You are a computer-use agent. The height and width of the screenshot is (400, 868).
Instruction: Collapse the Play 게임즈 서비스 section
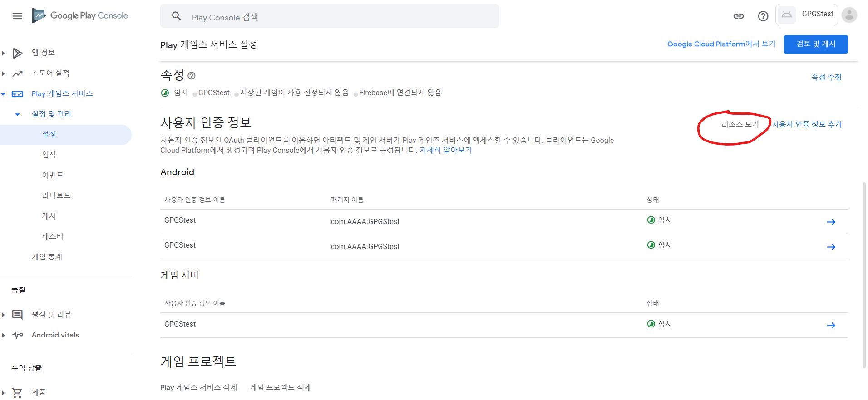tap(3, 94)
